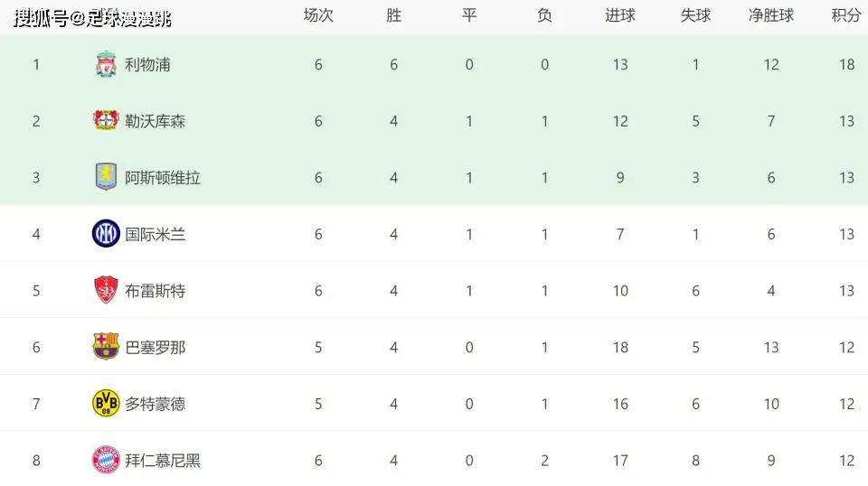This screenshot has height=486, width=868.
Task: Click the Bayern Munich club crest
Action: (106, 460)
